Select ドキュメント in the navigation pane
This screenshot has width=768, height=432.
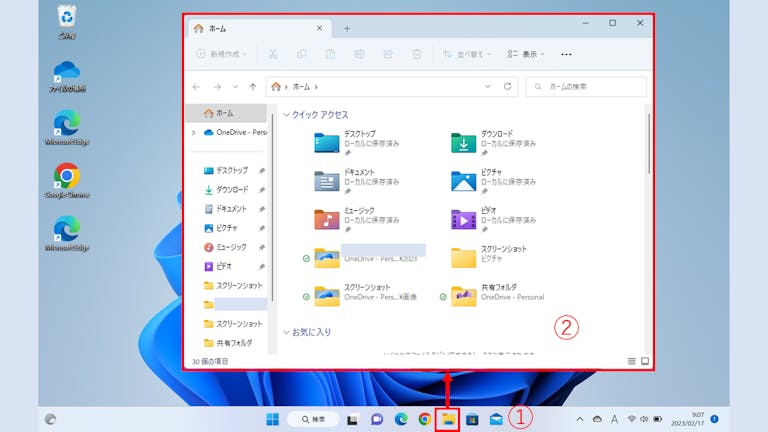(234, 209)
